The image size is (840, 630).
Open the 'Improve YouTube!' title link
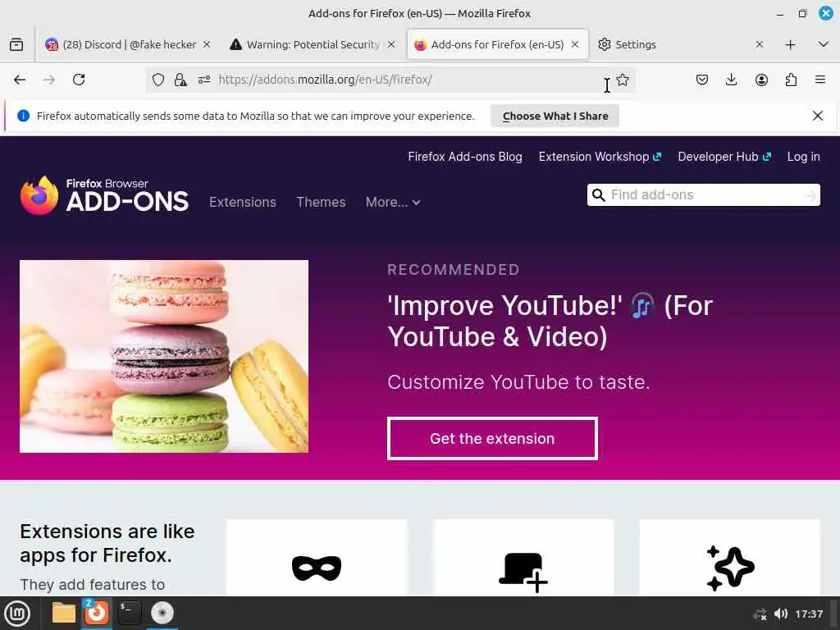click(x=550, y=321)
